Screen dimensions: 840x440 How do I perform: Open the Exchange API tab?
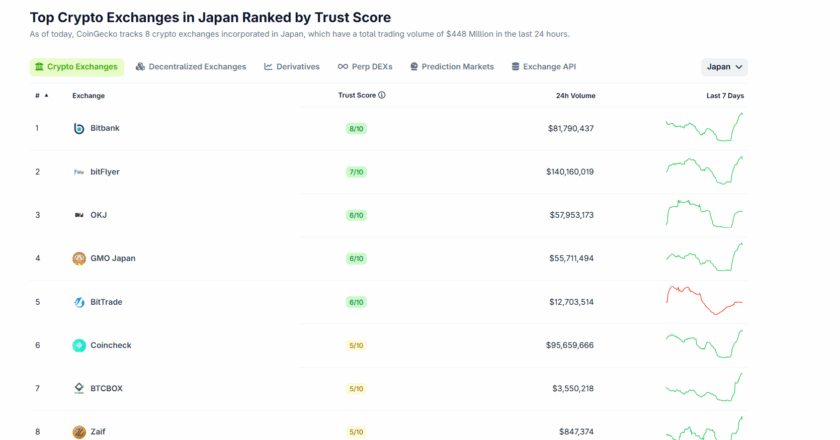pos(544,67)
